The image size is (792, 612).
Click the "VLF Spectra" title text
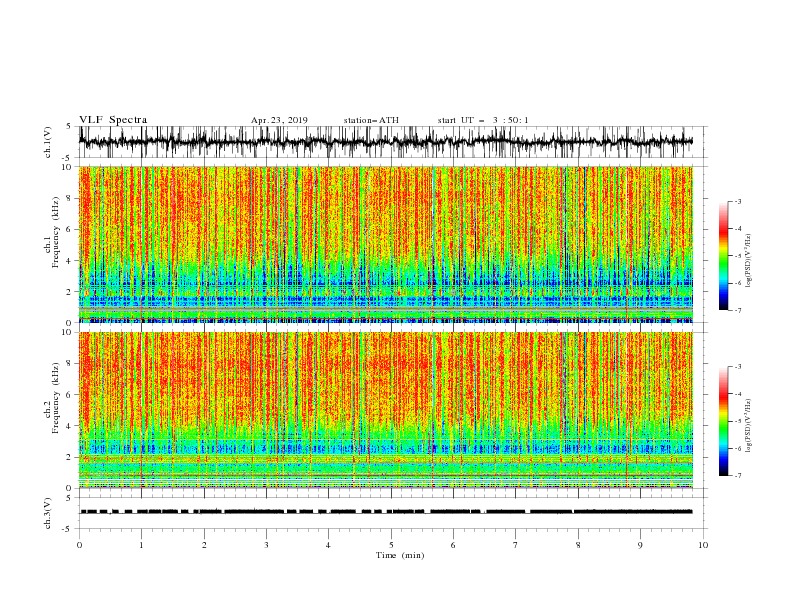point(113,120)
